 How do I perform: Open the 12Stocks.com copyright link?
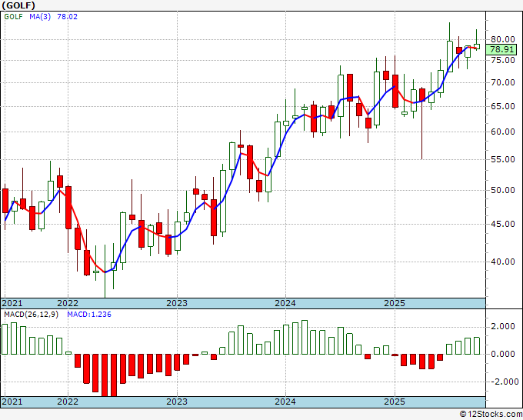[x=491, y=415]
